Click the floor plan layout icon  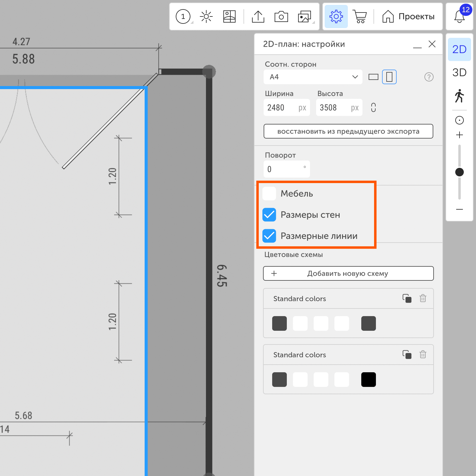(229, 16)
